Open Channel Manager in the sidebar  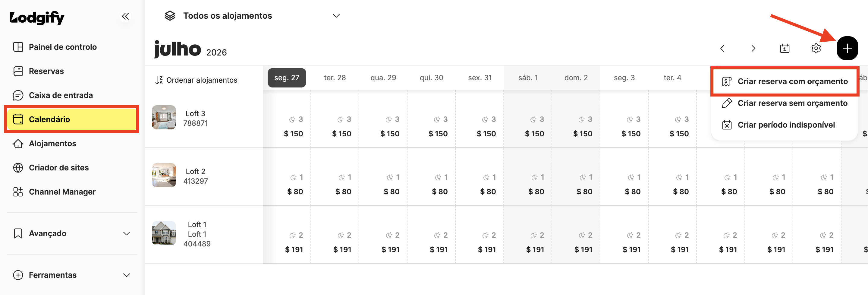pos(72,192)
